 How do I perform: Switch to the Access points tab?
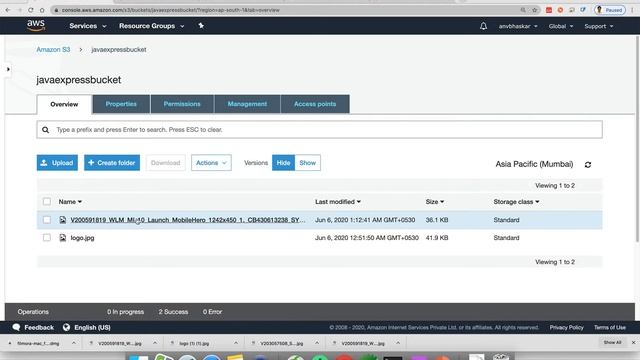315,104
